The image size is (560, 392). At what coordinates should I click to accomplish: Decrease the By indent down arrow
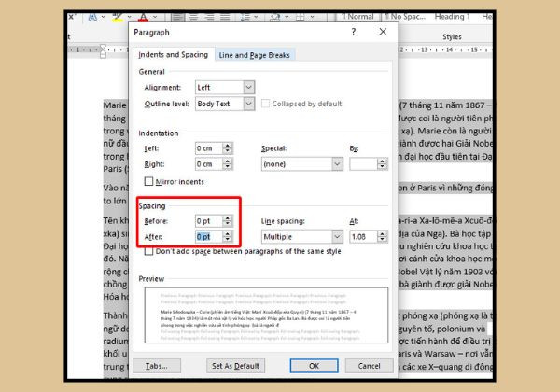click(383, 167)
